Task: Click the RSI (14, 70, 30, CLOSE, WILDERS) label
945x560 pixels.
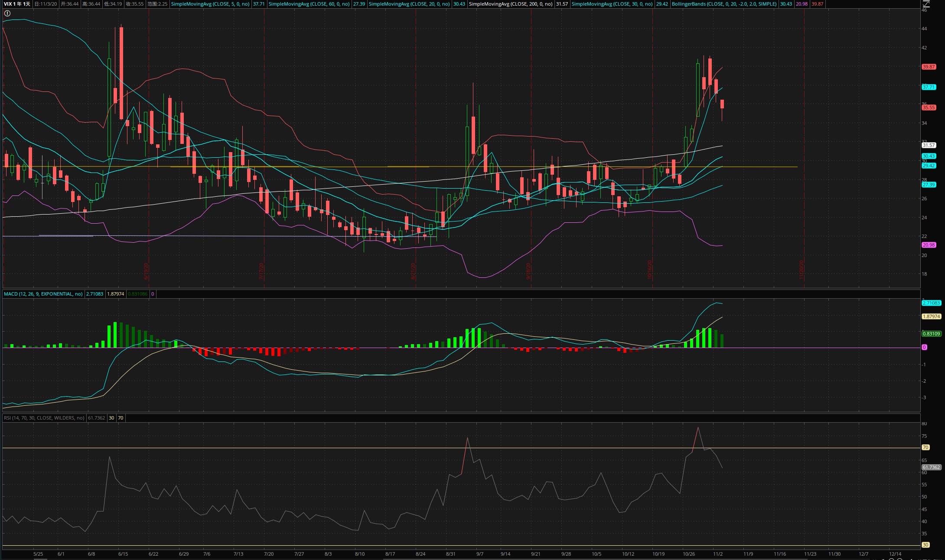Action: (44, 418)
